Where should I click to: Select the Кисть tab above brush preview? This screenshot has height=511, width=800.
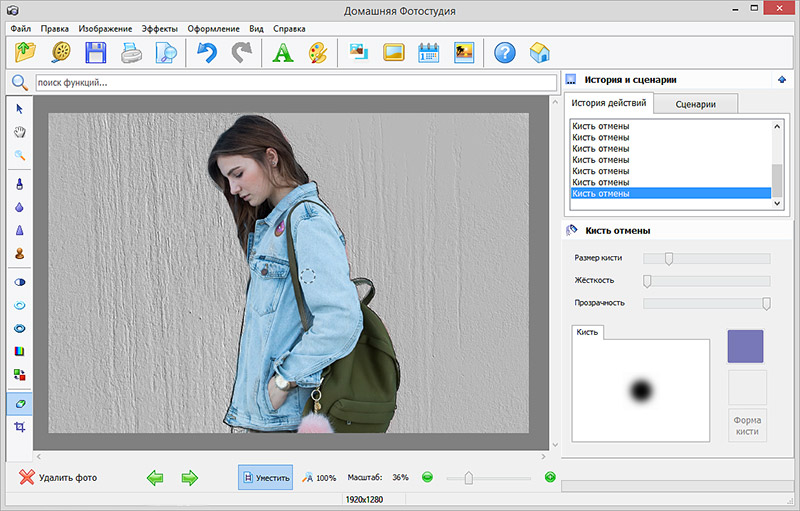[x=587, y=332]
